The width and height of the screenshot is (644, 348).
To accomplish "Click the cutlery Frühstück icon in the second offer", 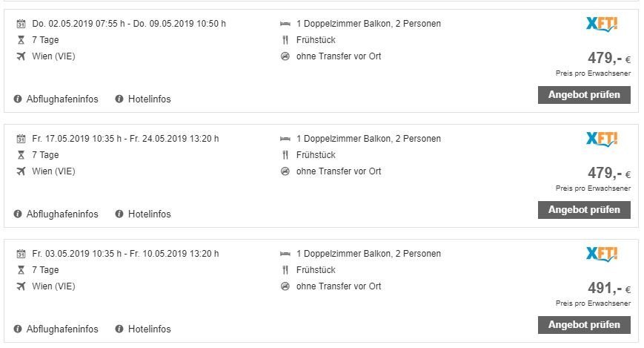I will (285, 155).
